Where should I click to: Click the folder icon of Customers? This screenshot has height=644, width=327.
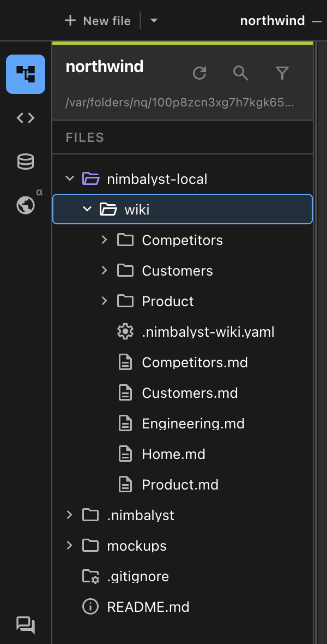click(125, 270)
